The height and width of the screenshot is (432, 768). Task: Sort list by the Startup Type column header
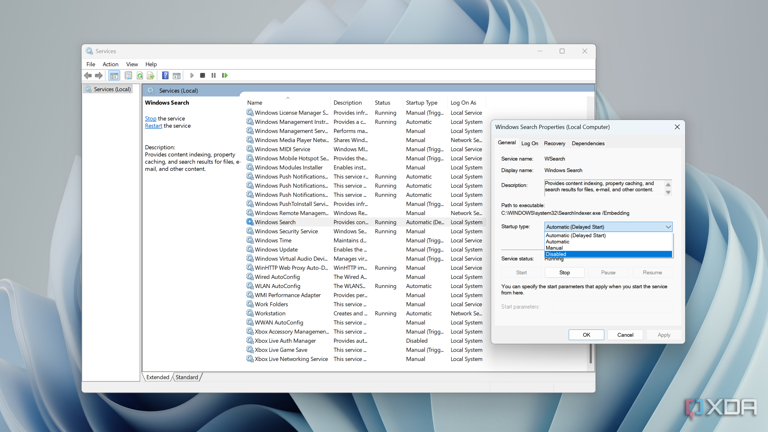coord(425,102)
